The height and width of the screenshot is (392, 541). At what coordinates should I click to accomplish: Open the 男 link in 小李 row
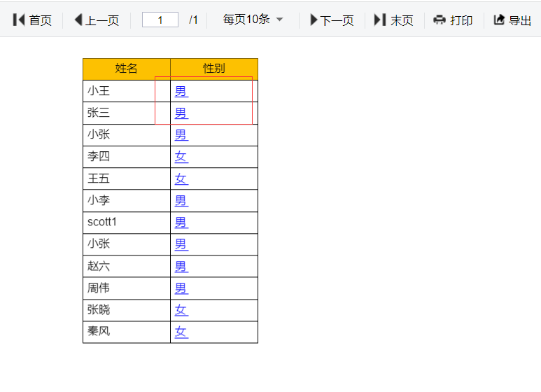(181, 201)
